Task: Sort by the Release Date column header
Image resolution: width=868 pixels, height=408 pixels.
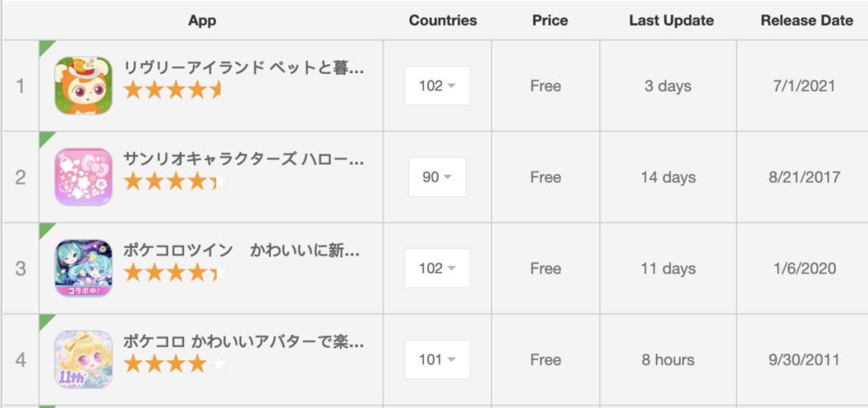Action: pos(806,21)
